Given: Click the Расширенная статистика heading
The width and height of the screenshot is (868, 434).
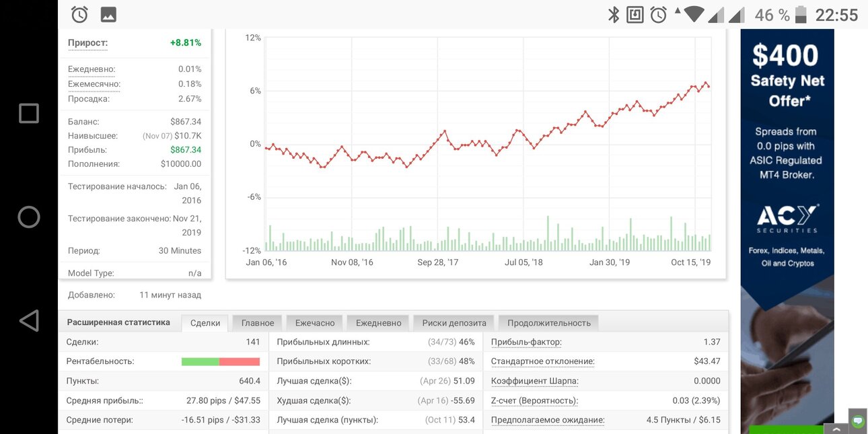Looking at the screenshot, I should pyautogui.click(x=118, y=322).
